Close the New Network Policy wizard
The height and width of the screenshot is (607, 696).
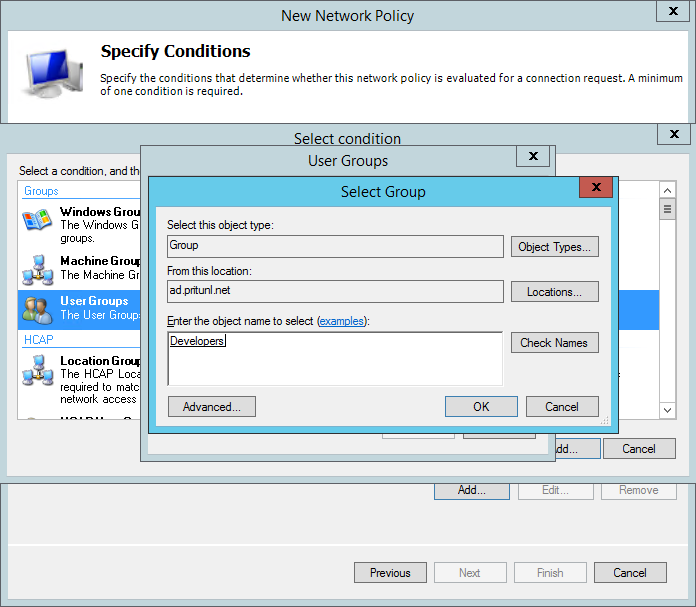click(673, 11)
